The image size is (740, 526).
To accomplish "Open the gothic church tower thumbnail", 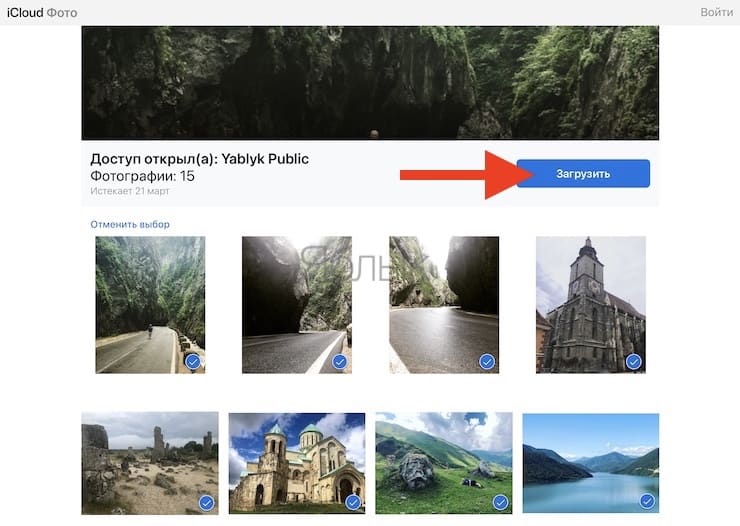I will [591, 305].
